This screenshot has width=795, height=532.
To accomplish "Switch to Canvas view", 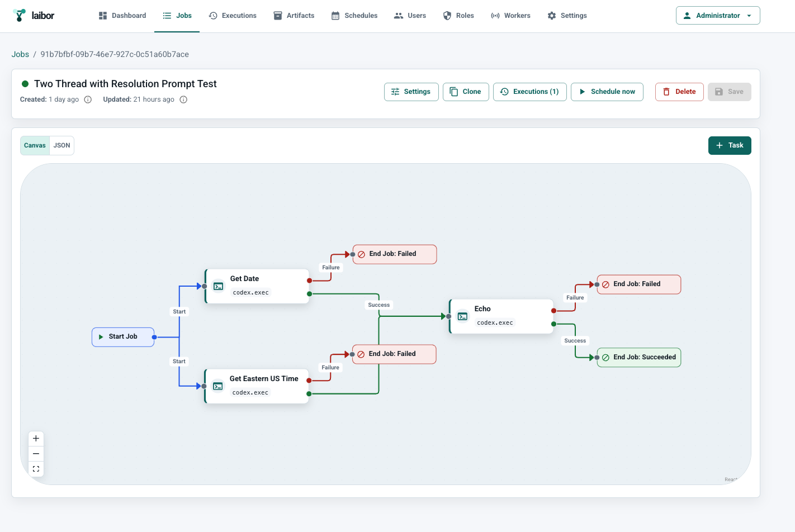I will pyautogui.click(x=35, y=145).
